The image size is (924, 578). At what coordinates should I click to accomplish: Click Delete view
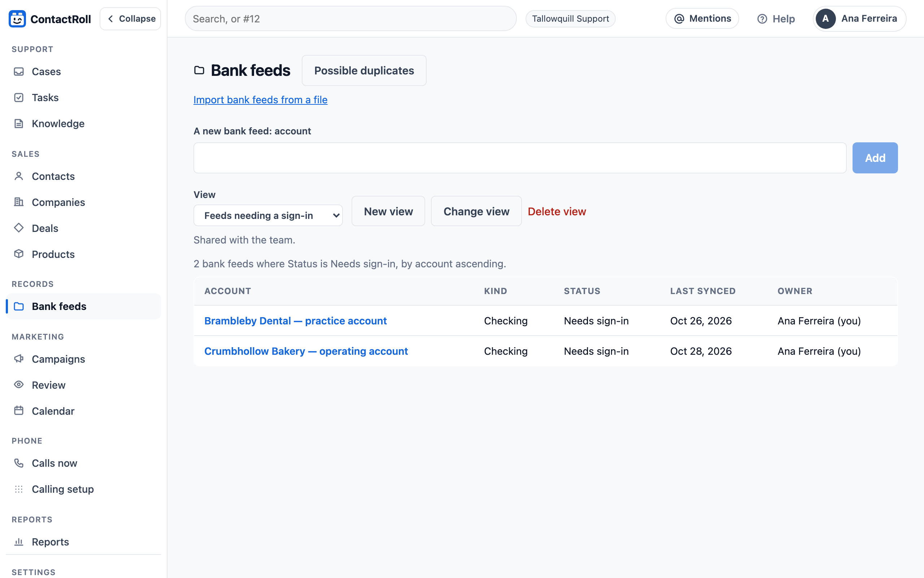pos(557,211)
